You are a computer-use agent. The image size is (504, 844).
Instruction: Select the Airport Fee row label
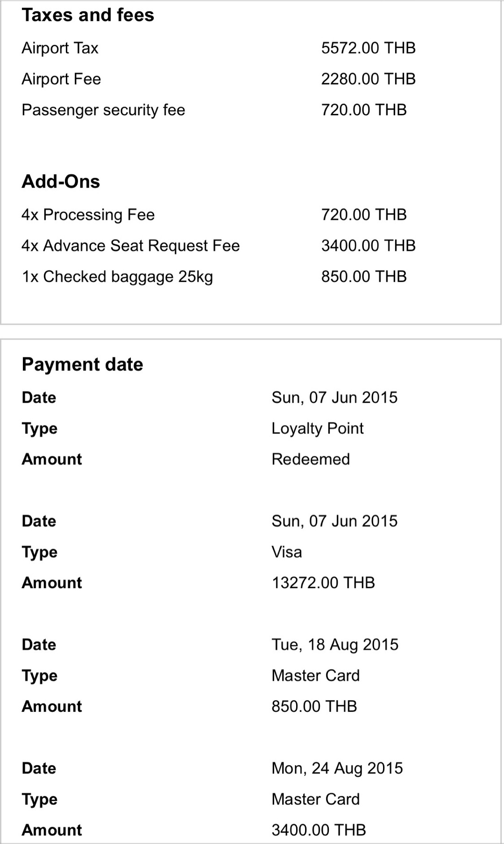61,79
